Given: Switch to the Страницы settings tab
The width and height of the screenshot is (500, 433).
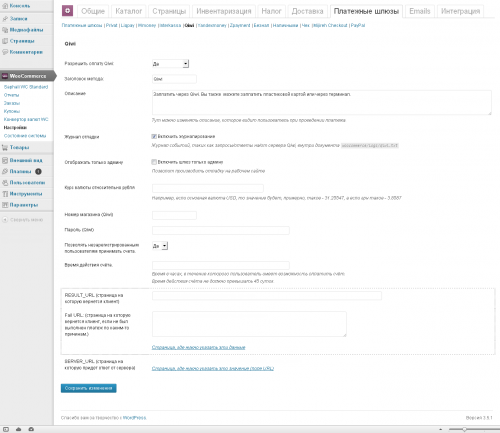Looking at the screenshot, I should click(169, 11).
